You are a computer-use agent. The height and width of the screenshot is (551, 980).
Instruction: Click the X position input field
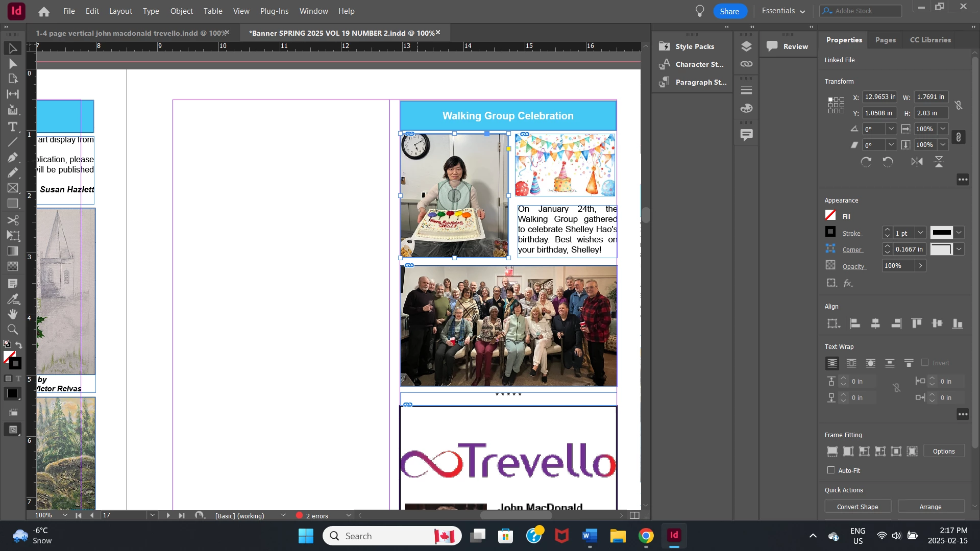coord(880,97)
